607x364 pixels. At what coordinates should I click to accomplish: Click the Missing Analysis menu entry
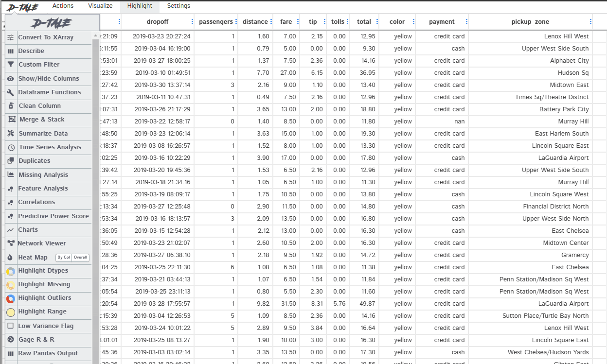tap(43, 175)
